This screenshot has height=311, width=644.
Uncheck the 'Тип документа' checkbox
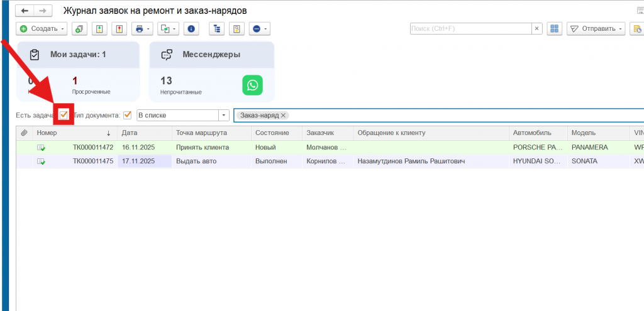point(128,115)
